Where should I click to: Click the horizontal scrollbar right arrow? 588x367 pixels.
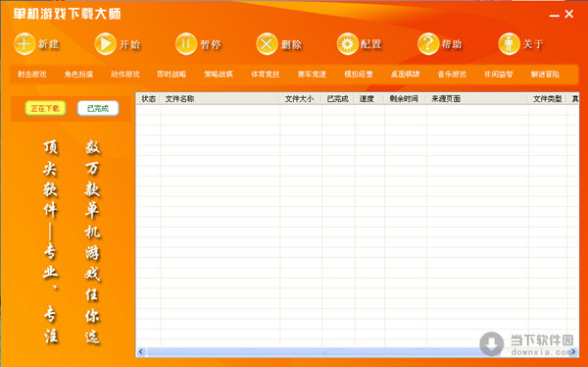[x=573, y=352]
